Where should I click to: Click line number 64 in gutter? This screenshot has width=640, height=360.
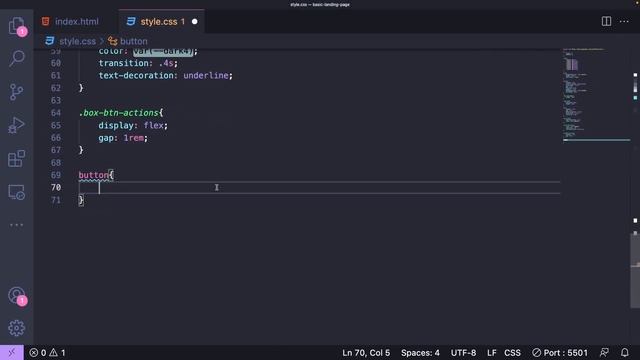(x=56, y=113)
